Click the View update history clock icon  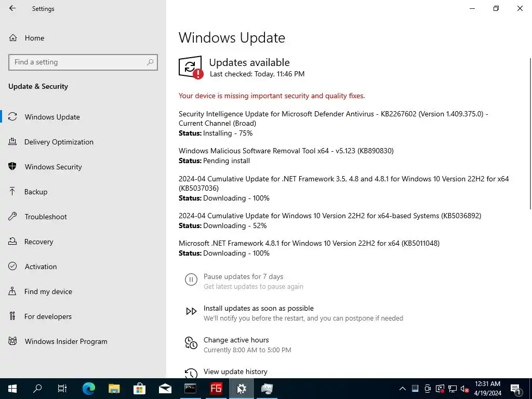pyautogui.click(x=191, y=373)
